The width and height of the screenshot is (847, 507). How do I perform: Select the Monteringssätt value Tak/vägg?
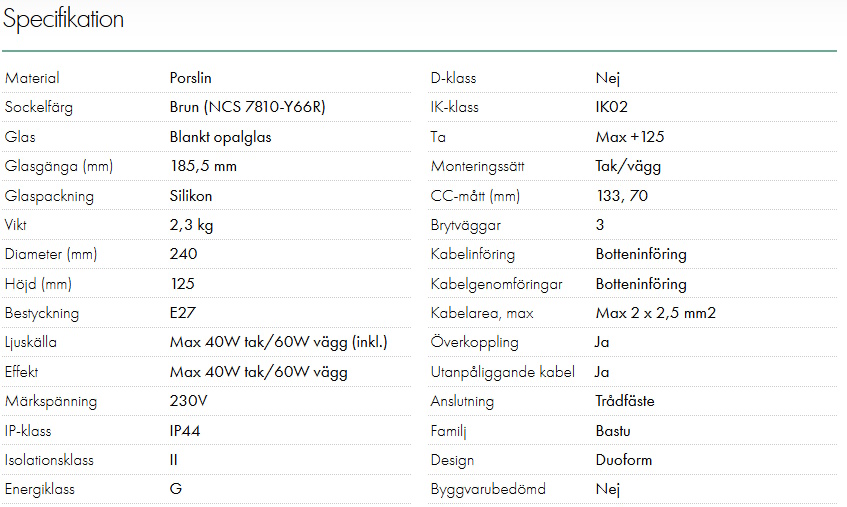tap(628, 166)
